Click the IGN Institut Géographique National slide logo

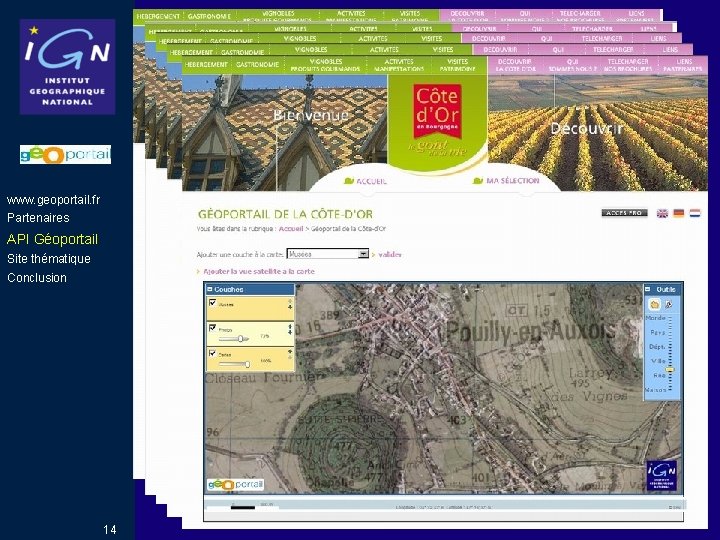(68, 67)
